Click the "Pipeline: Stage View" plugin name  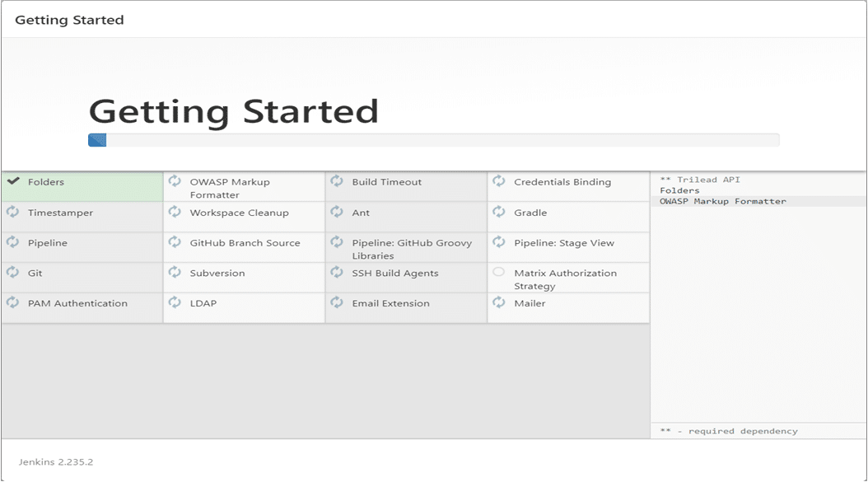pos(564,243)
